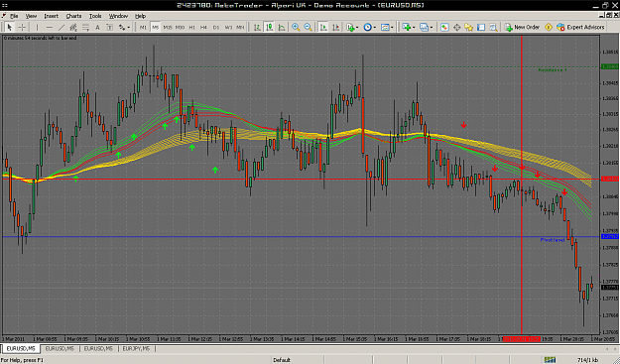
Task: Switch to M15 timeframe
Action: [168, 27]
